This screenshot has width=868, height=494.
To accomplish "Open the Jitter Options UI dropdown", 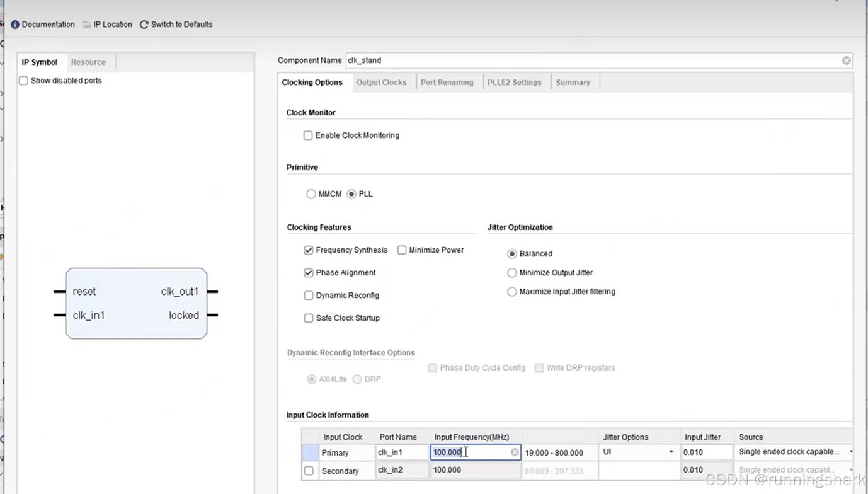I will (639, 452).
